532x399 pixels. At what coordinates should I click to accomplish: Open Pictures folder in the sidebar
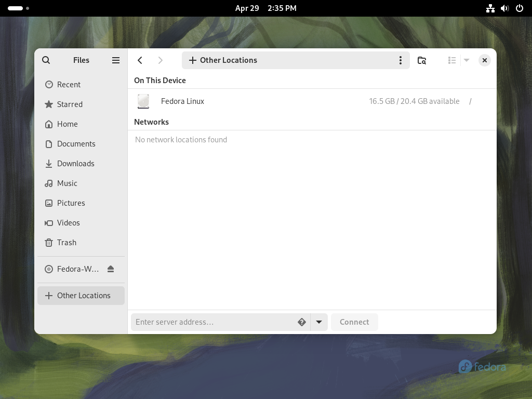[x=81, y=203]
